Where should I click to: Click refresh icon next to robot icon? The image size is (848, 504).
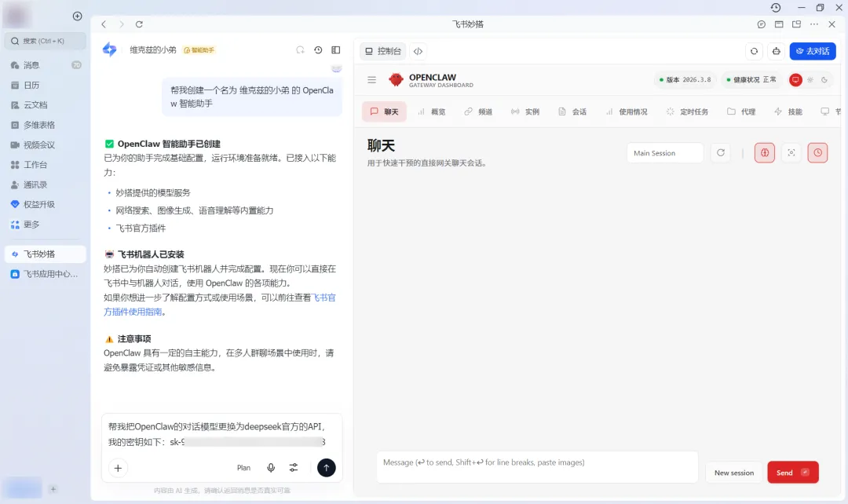click(x=754, y=51)
